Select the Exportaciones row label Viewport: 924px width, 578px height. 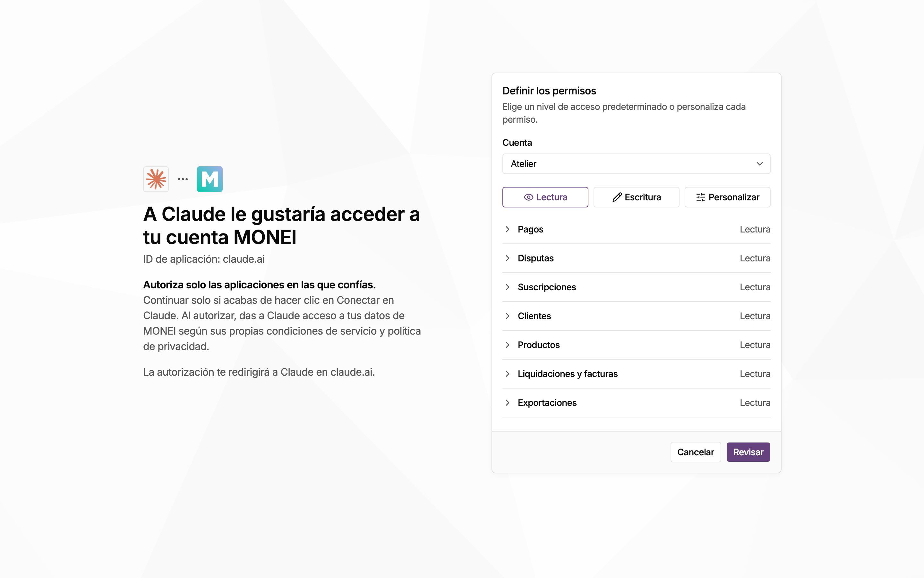tap(547, 403)
